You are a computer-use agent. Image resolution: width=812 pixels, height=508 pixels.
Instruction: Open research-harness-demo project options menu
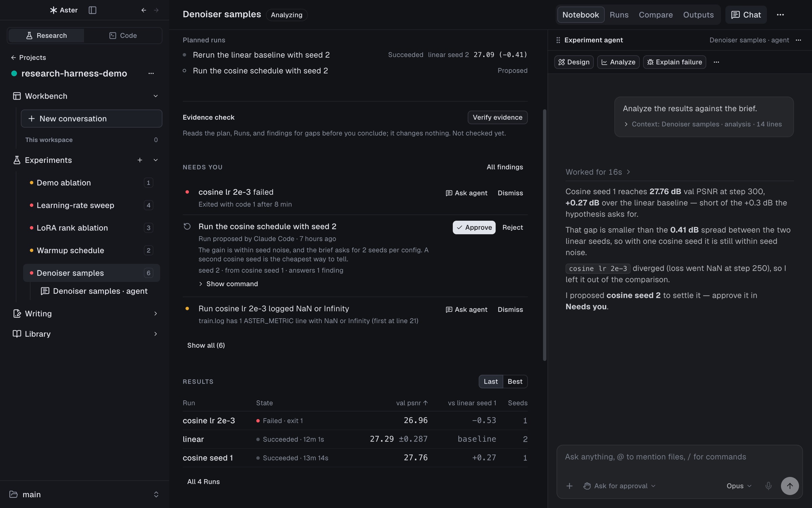[x=151, y=73]
